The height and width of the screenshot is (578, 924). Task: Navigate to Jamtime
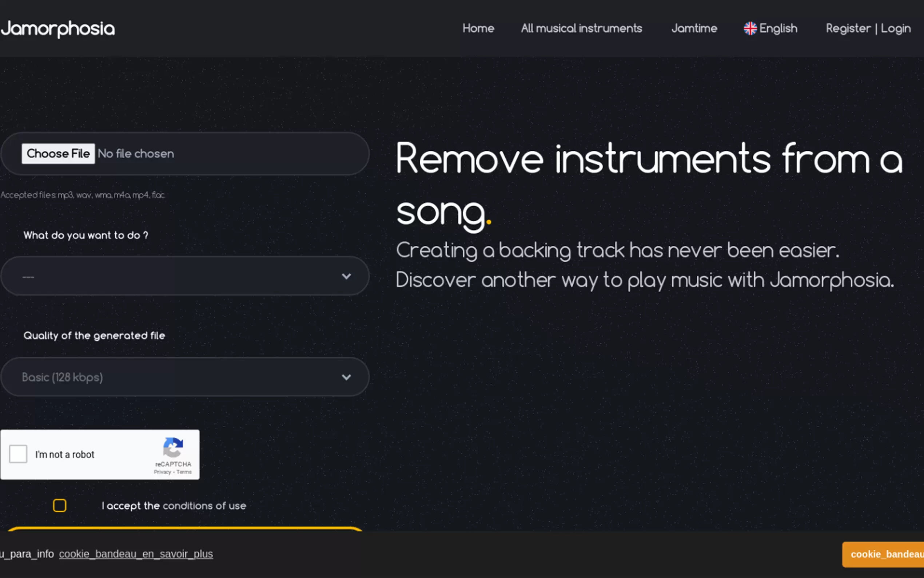tap(694, 28)
